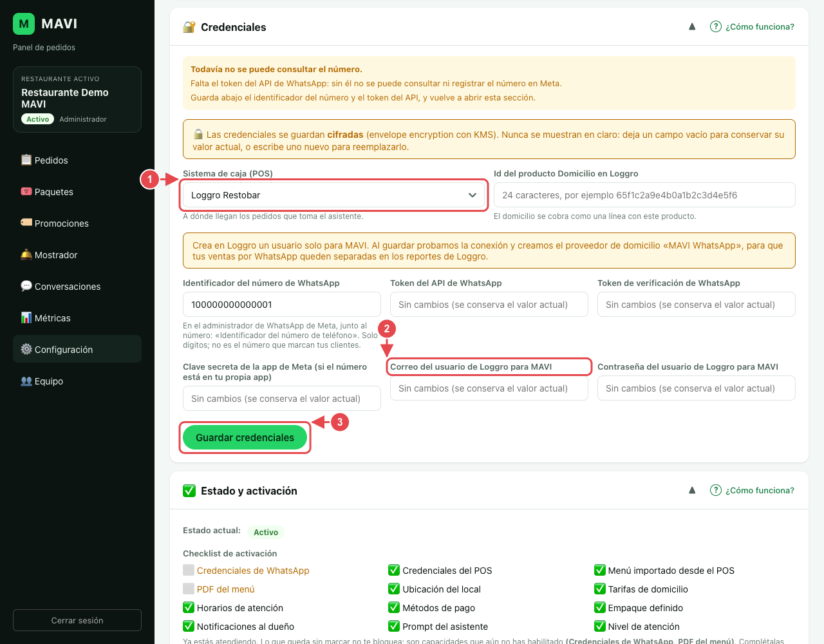The image size is (824, 644).
Task: Open the Sistema de caja (POS) dropdown
Action: coord(333,195)
